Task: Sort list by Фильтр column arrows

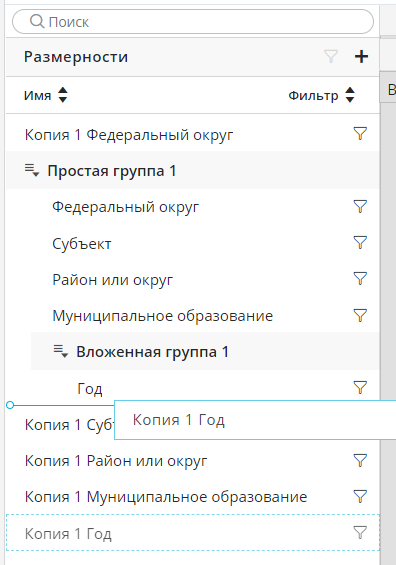Action: pyautogui.click(x=350, y=95)
